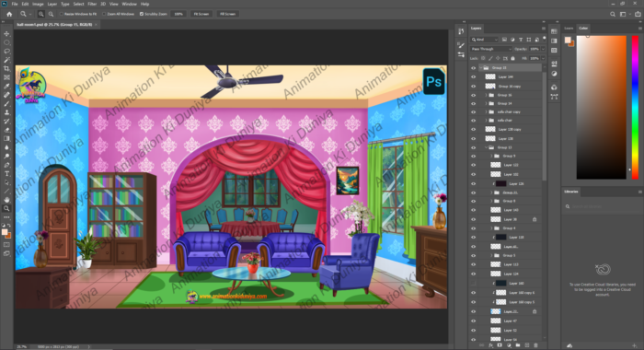The height and width of the screenshot is (350, 644).
Task: Click the 100% zoom button
Action: pyautogui.click(x=178, y=14)
